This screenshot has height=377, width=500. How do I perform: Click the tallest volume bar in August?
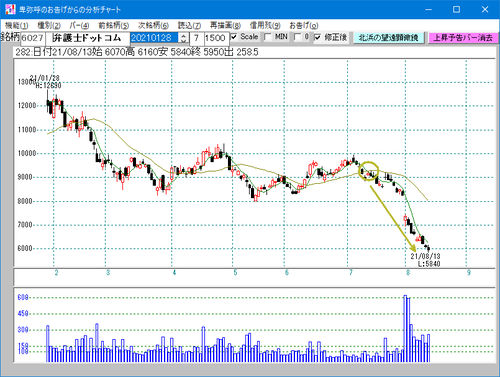click(x=405, y=328)
